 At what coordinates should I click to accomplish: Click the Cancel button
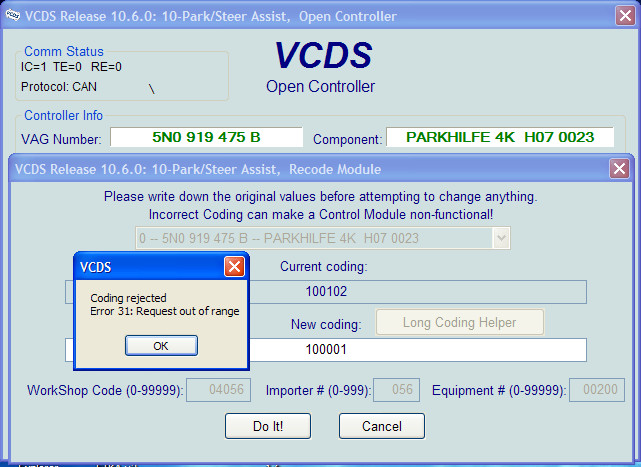382,426
